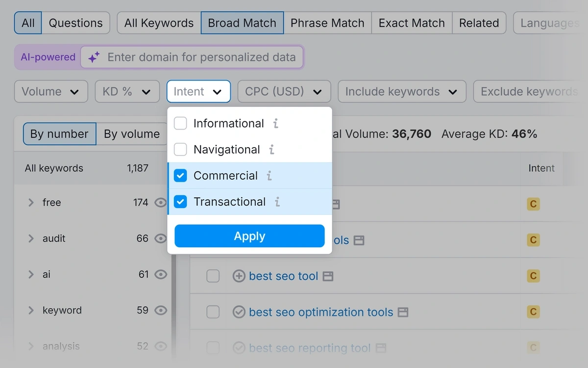Switch to the Questions tab
This screenshot has width=588, height=368.
pos(75,23)
